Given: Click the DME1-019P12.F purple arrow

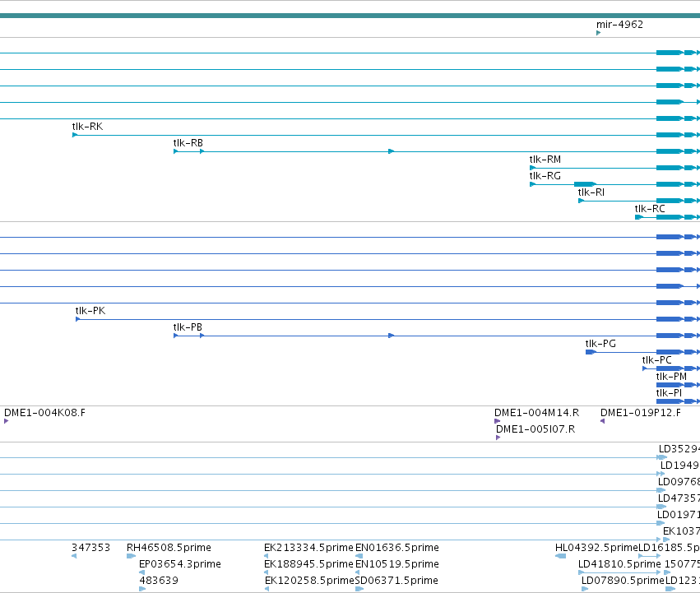Looking at the screenshot, I should (603, 421).
